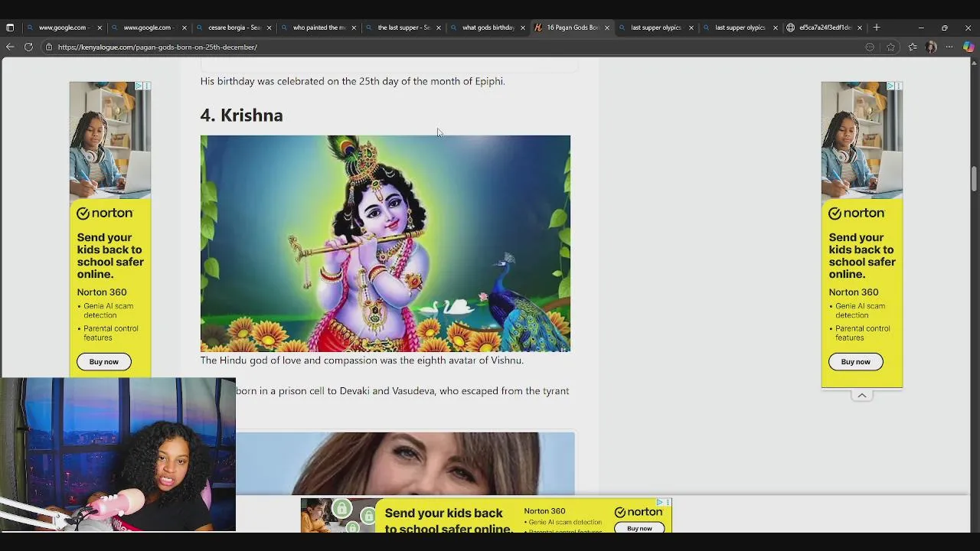980x551 pixels.
Task: Click the woman's photo below the article
Action: tap(405, 463)
